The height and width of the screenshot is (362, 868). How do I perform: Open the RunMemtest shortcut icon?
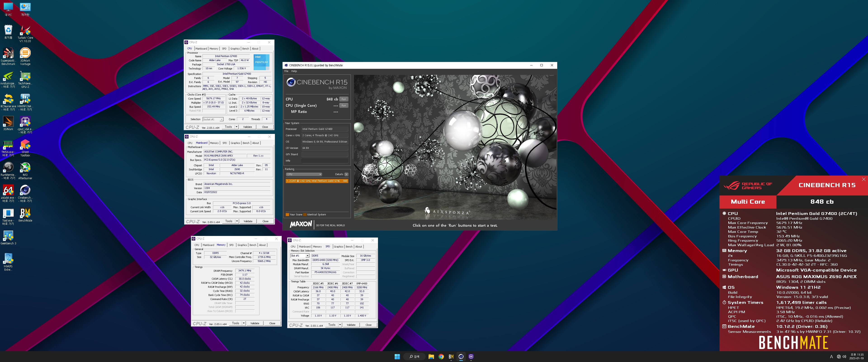[x=8, y=171]
